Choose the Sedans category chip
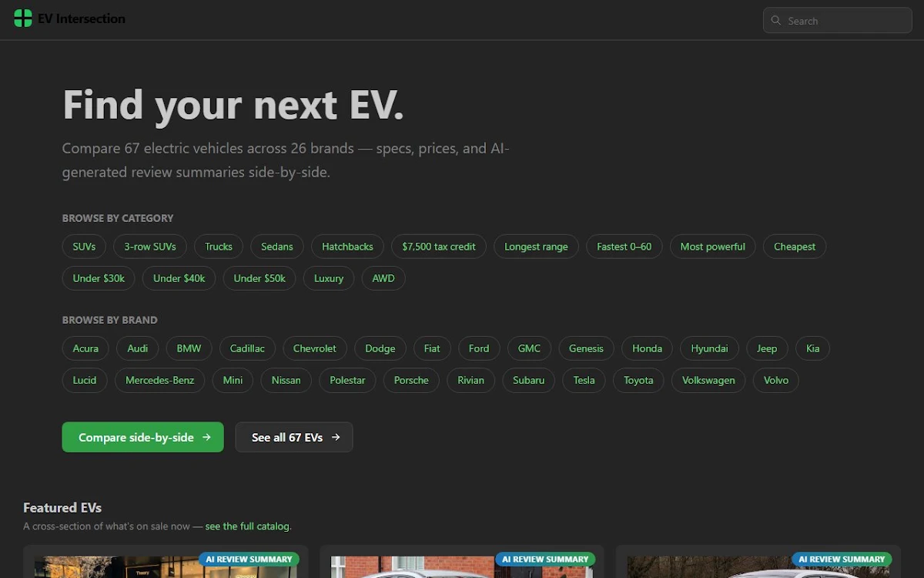924x578 pixels. point(277,247)
